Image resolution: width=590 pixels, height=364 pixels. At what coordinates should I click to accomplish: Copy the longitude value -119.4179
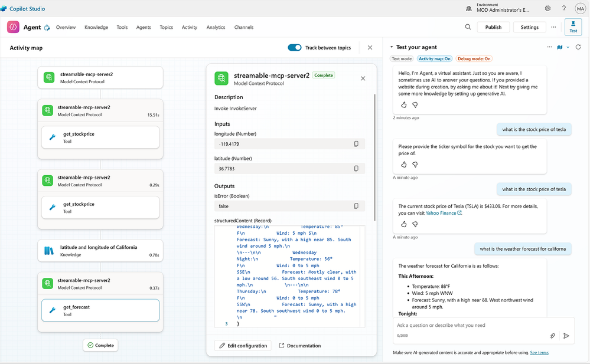(x=356, y=144)
